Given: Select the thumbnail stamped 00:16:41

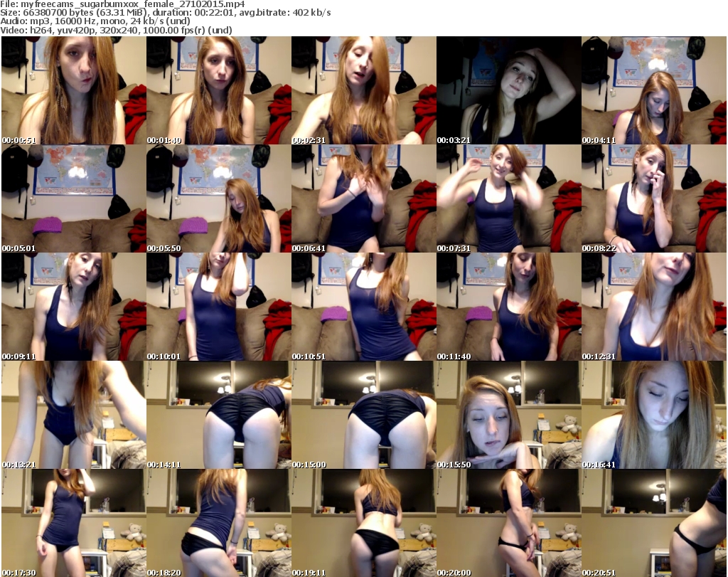Looking at the screenshot, I should tap(654, 415).
